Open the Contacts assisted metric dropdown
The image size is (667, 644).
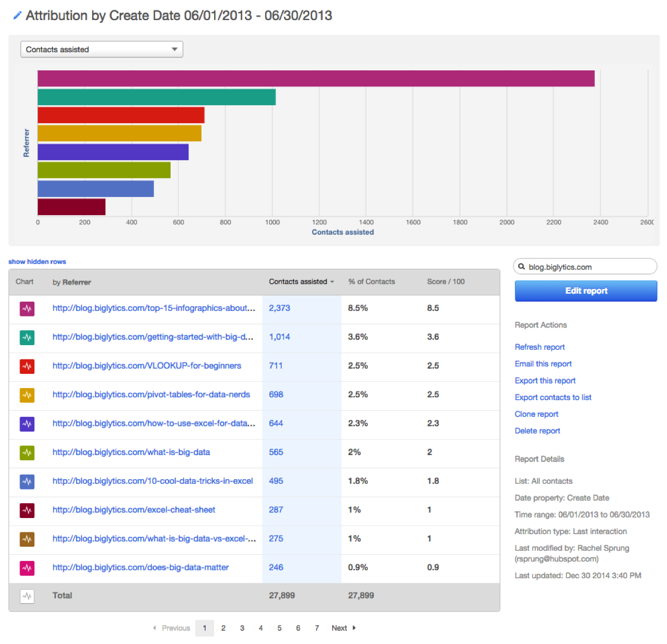tap(101, 50)
